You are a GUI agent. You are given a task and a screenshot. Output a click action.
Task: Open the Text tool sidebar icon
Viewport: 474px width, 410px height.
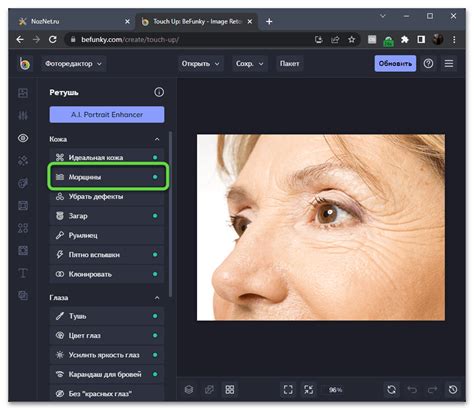coord(23,273)
